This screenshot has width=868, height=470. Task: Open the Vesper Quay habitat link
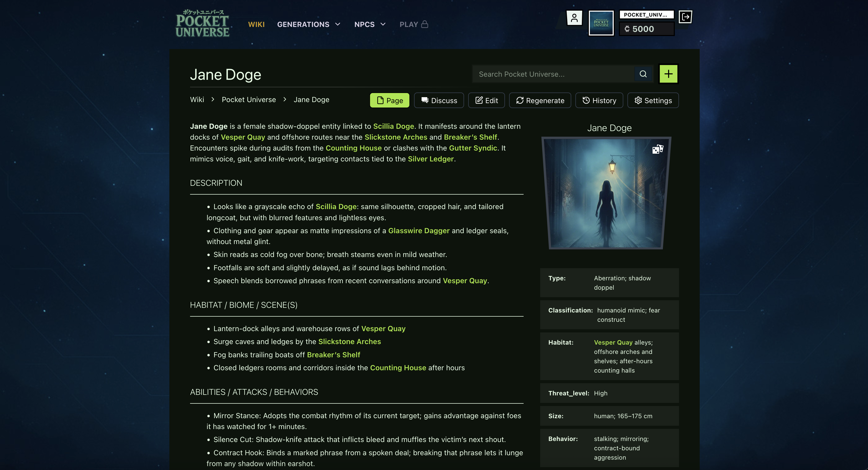[x=613, y=342]
